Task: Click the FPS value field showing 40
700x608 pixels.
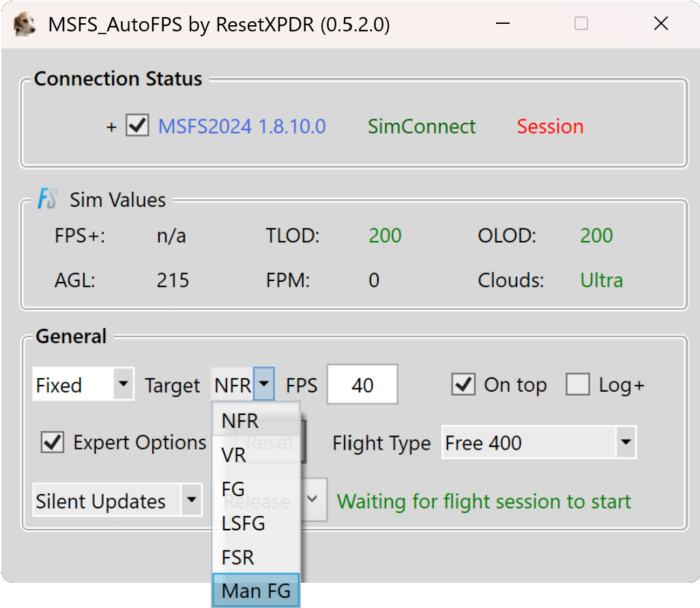Action: (x=362, y=384)
